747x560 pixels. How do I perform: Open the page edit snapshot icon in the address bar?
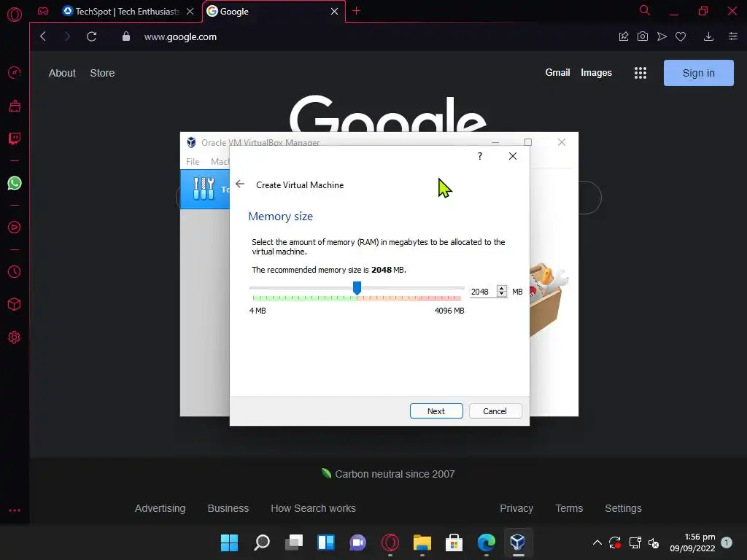624,36
